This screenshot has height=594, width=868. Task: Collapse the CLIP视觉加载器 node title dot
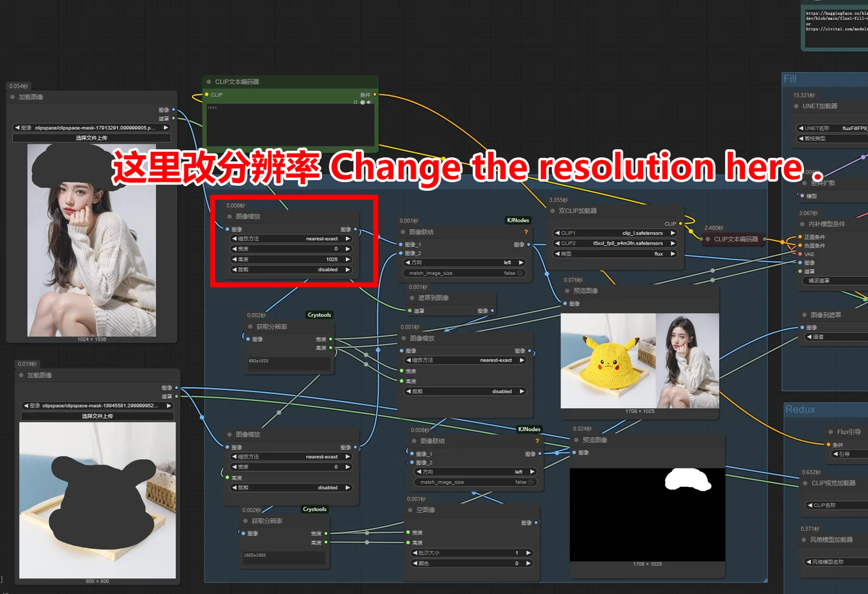tap(805, 483)
